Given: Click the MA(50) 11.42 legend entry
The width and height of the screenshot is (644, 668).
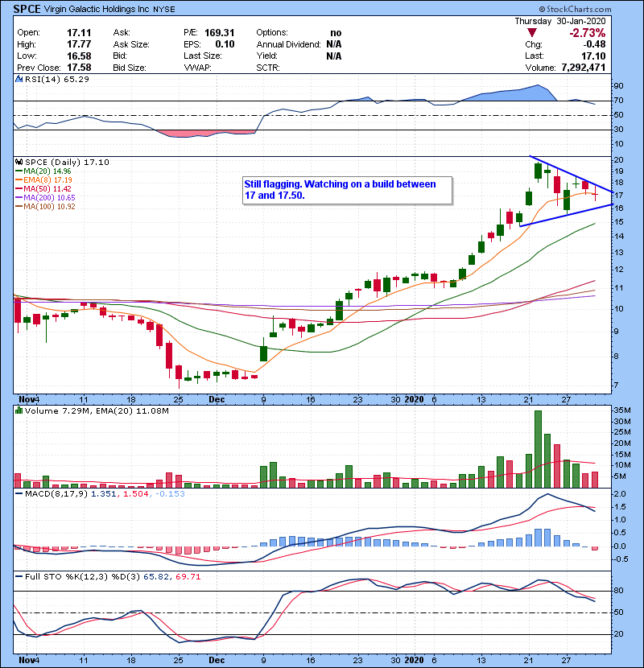Looking at the screenshot, I should (43, 188).
